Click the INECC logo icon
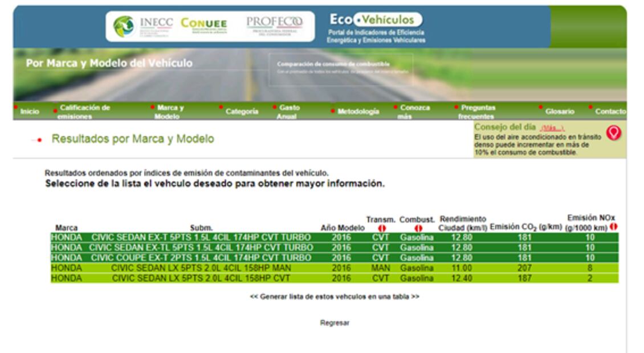The image size is (644, 353). point(124,26)
